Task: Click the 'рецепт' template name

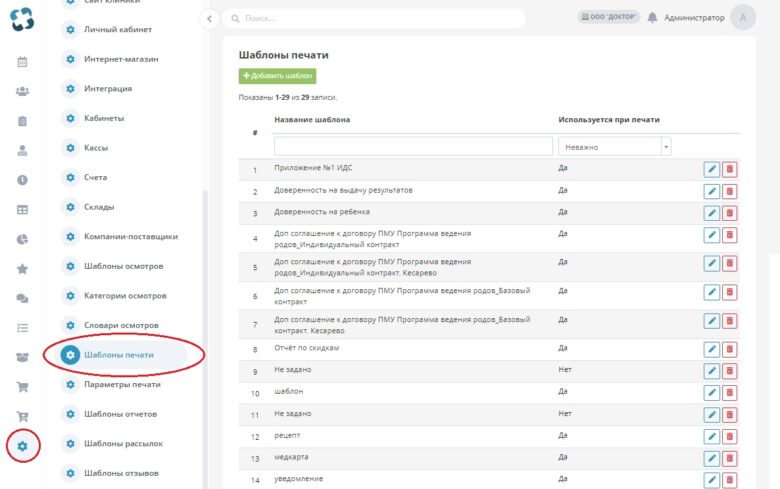Action: click(x=287, y=436)
